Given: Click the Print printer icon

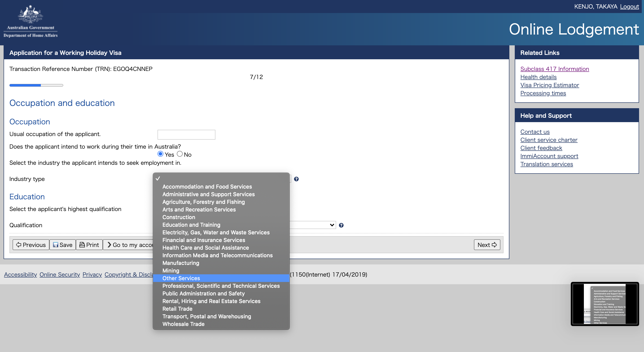Looking at the screenshot, I should [82, 245].
